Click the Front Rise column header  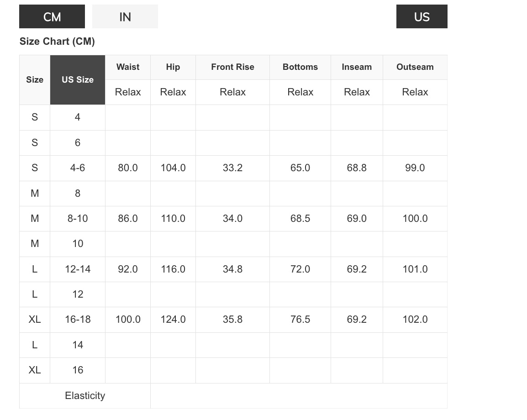coord(232,67)
